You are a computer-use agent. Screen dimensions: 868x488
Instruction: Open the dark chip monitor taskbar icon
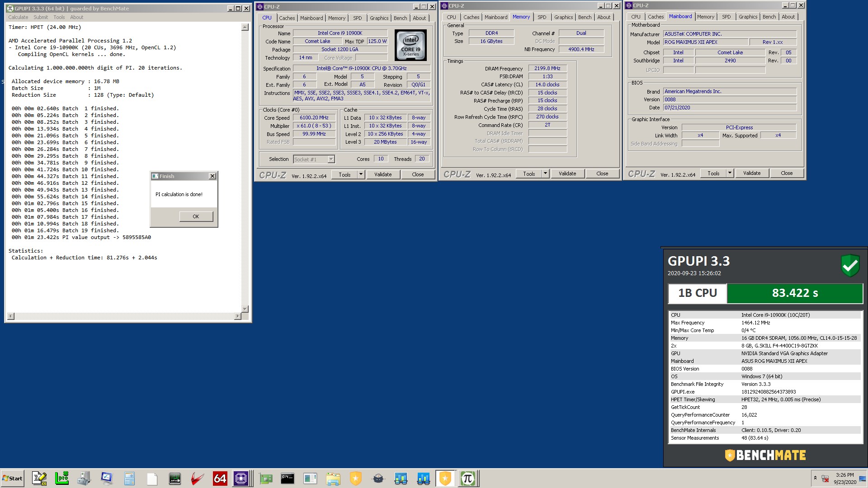tap(175, 478)
